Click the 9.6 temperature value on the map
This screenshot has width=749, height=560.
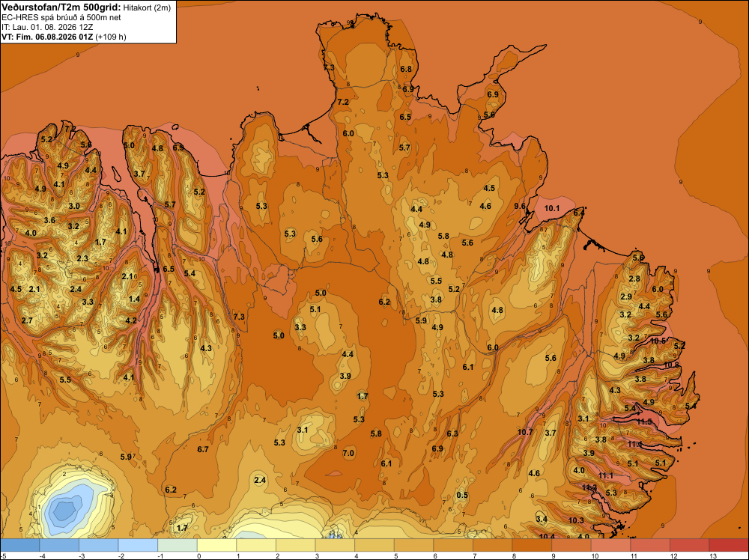520,206
